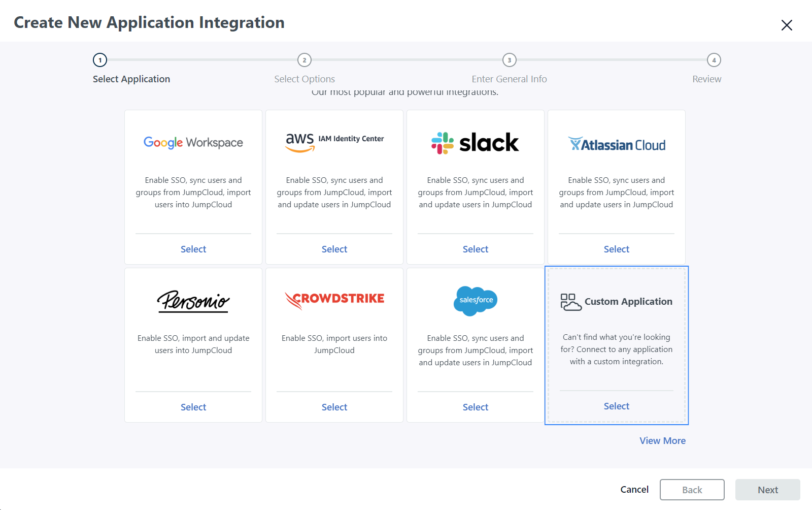Click the CrowdStrike logo
812x510 pixels.
point(334,300)
